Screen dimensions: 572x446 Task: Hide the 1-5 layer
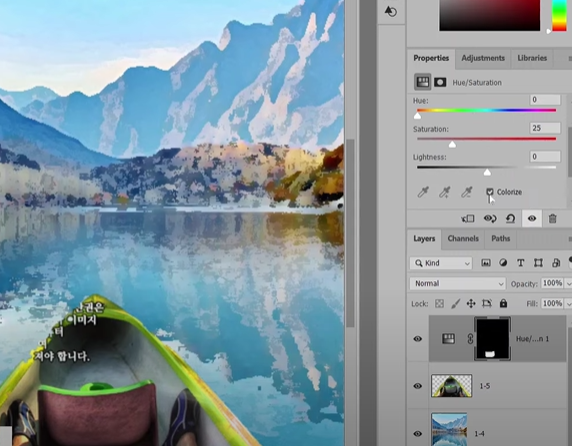click(x=418, y=386)
